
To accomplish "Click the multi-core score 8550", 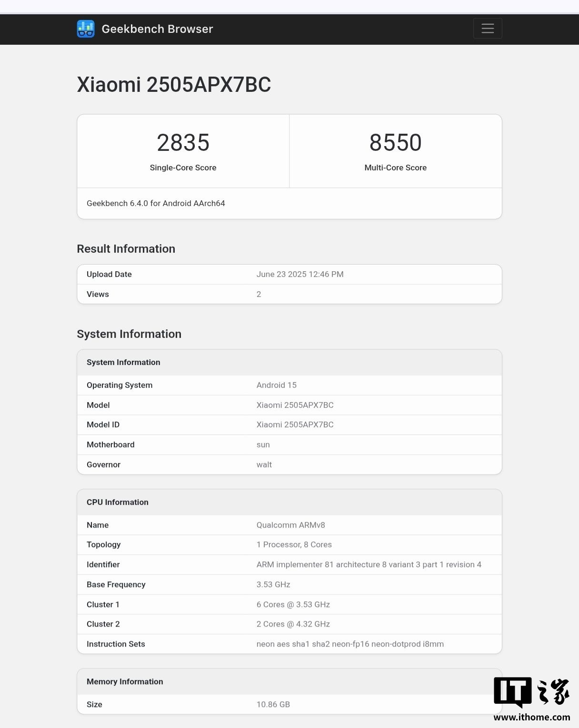I will click(x=395, y=143).
